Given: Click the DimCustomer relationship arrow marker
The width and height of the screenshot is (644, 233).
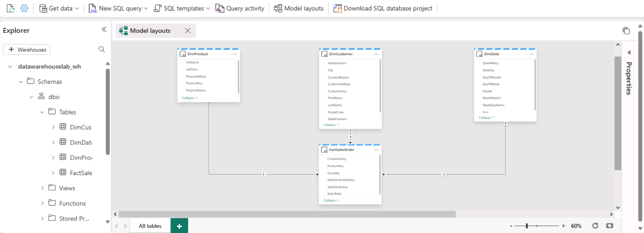Looking at the screenshot, I should (x=350, y=137).
